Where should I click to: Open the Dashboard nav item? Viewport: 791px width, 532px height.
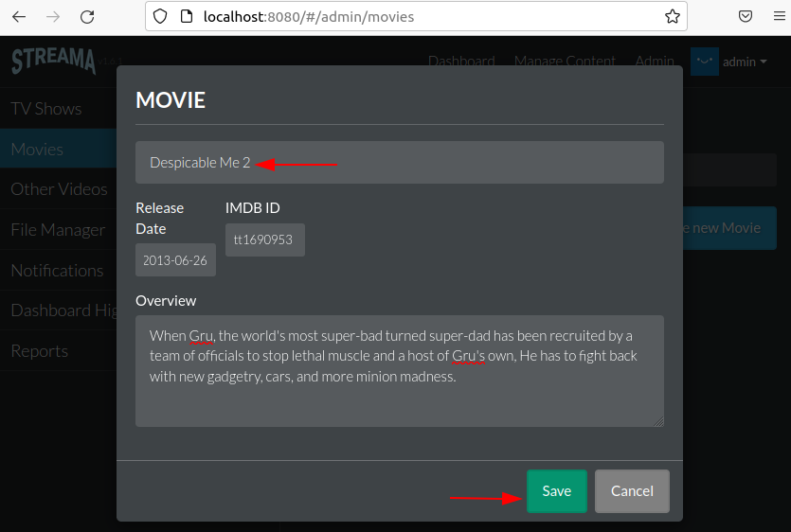(461, 61)
